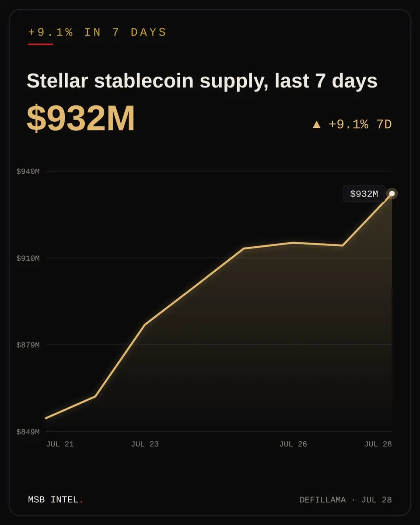Click the $879M y-axis label
The image size is (420, 525).
pos(28,345)
